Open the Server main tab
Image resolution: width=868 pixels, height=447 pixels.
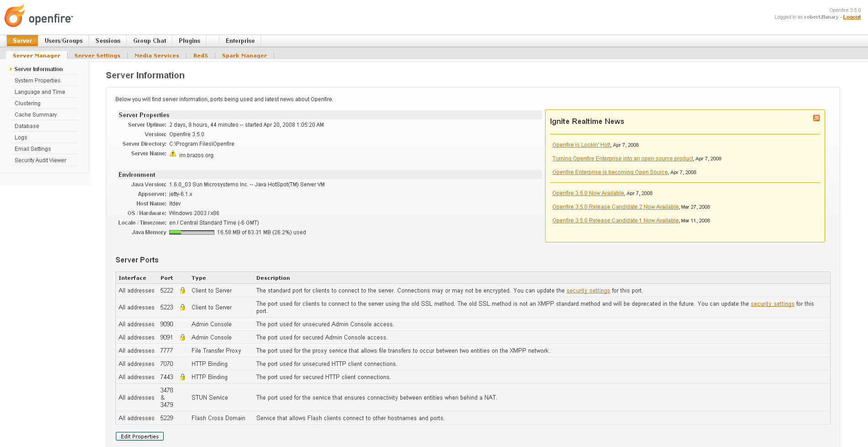coord(22,41)
